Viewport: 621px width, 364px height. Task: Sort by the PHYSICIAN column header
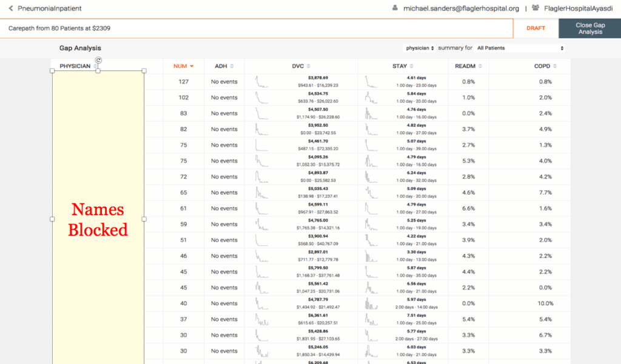click(x=75, y=66)
